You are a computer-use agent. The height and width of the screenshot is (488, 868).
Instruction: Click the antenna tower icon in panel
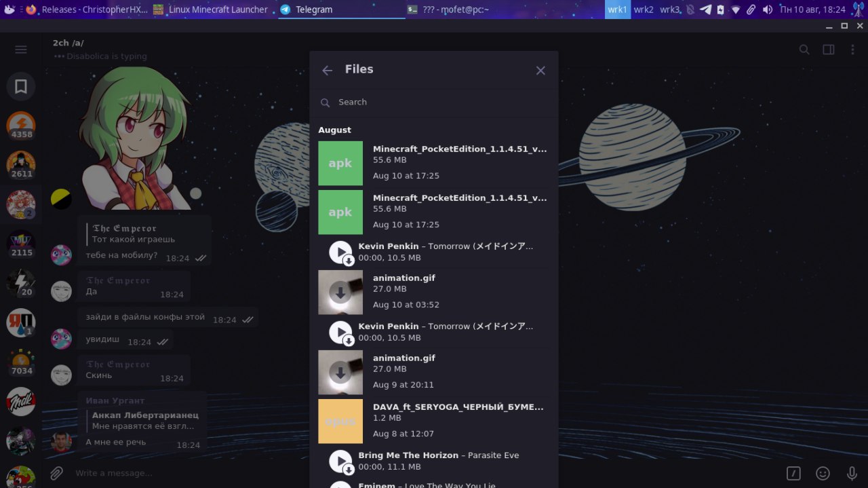[x=858, y=10]
